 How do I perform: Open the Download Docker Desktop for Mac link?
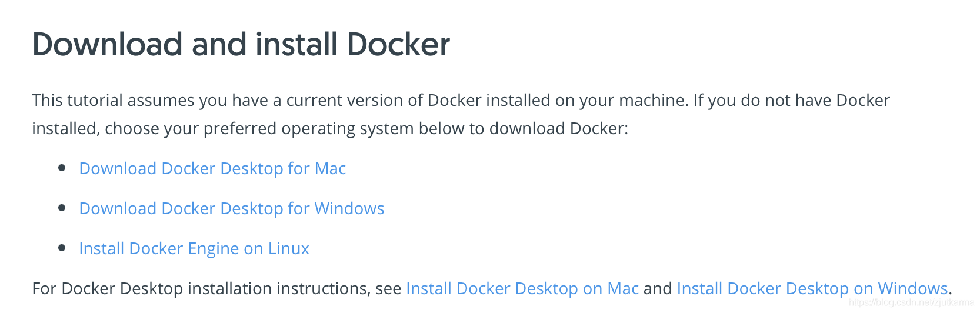click(x=212, y=169)
